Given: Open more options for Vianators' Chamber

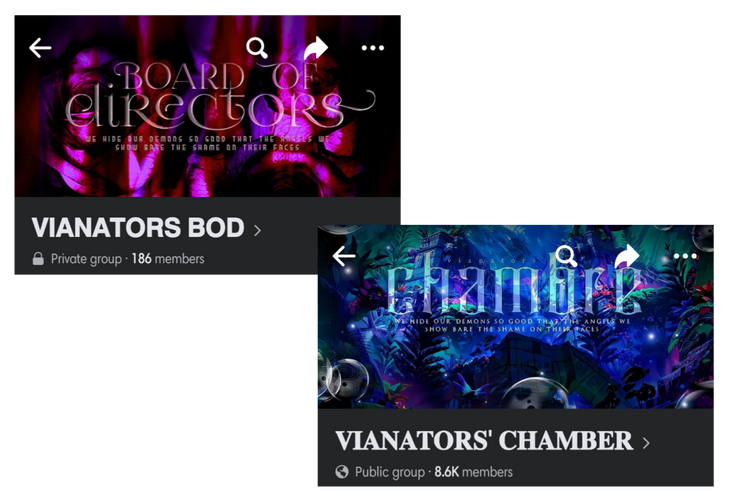Looking at the screenshot, I should [685, 256].
